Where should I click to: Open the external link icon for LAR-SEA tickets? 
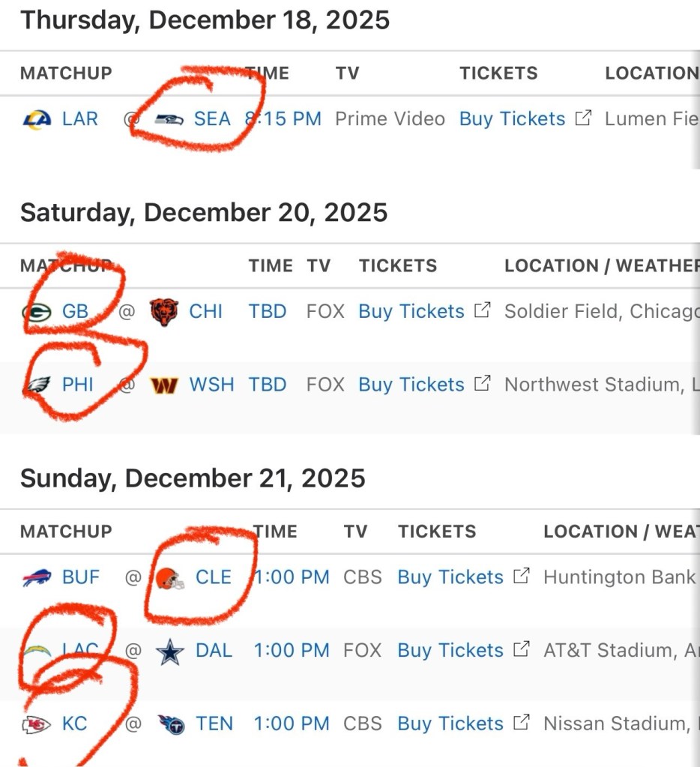583,118
